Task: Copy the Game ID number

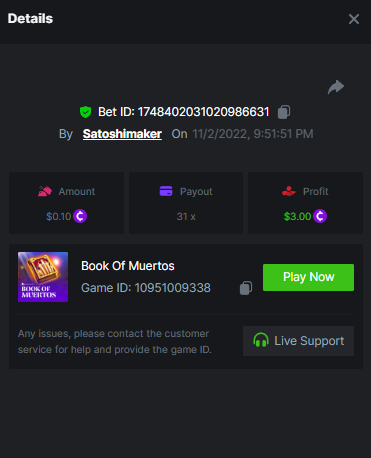Action: [246, 288]
